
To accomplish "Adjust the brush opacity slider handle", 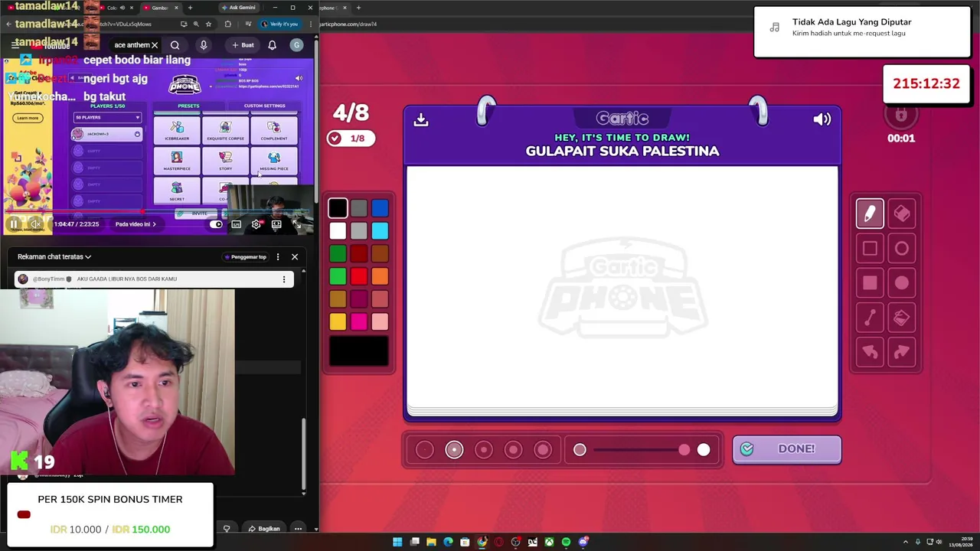I will 684,450.
